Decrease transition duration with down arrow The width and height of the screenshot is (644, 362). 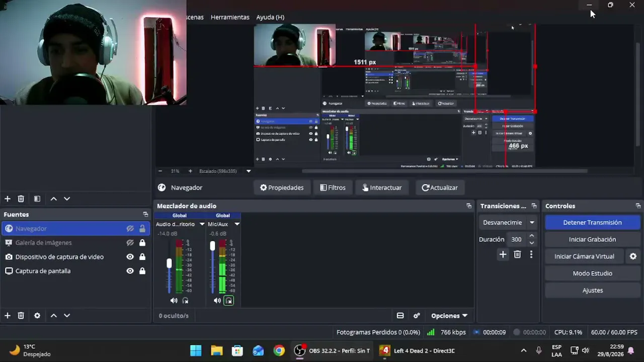click(532, 243)
